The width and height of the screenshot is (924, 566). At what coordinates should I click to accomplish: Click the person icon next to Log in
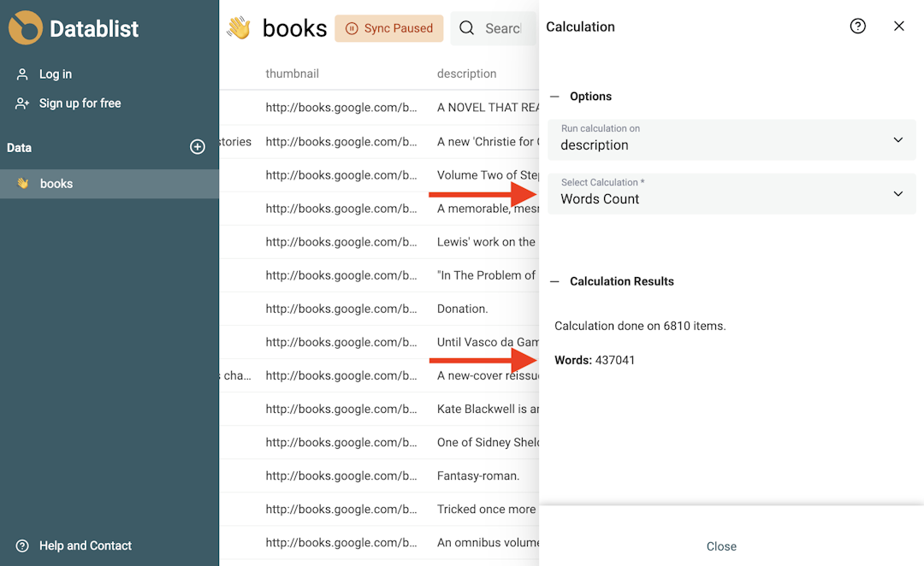pos(21,74)
